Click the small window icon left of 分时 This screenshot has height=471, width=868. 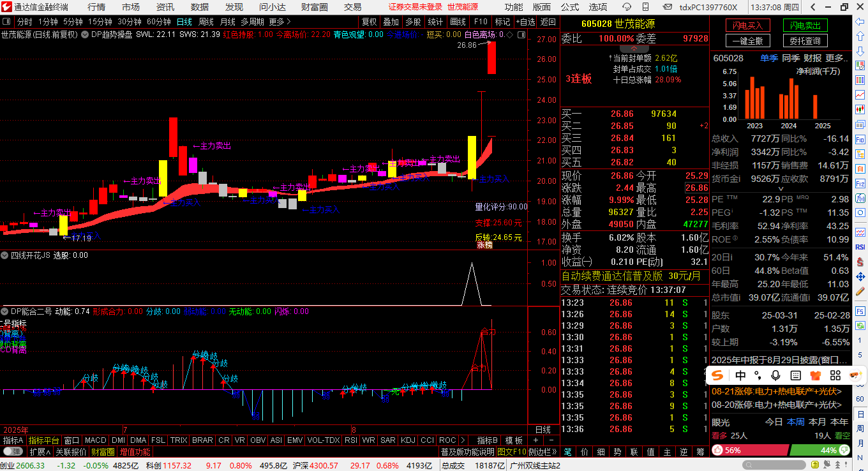6,21
